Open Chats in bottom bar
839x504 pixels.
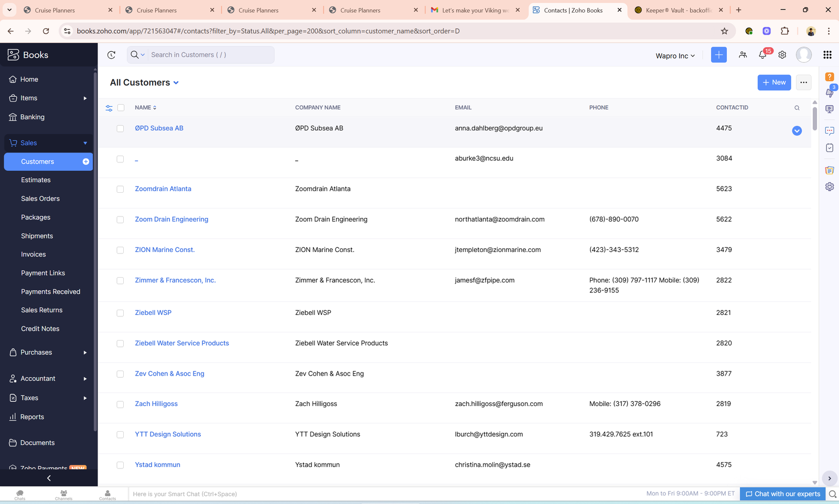(x=20, y=495)
